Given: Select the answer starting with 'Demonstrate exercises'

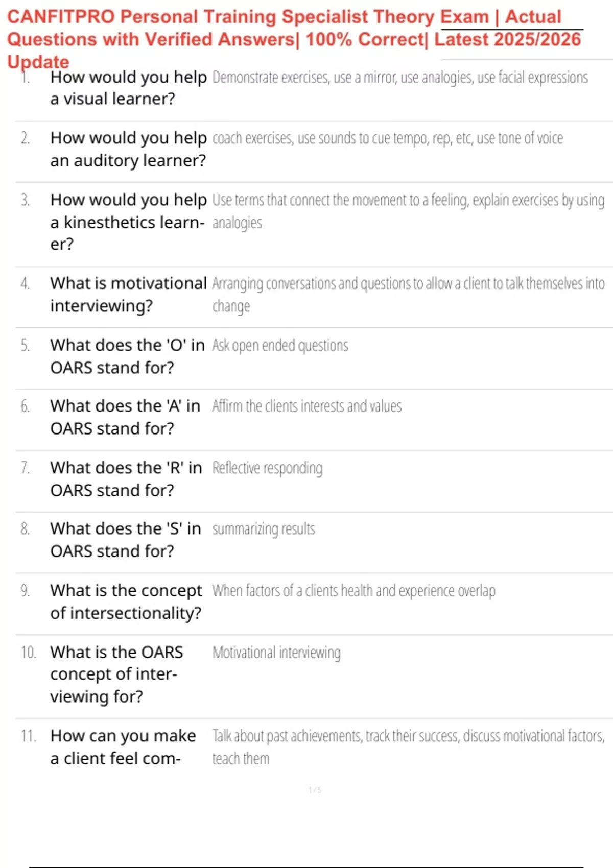Looking at the screenshot, I should pyautogui.click(x=400, y=78).
